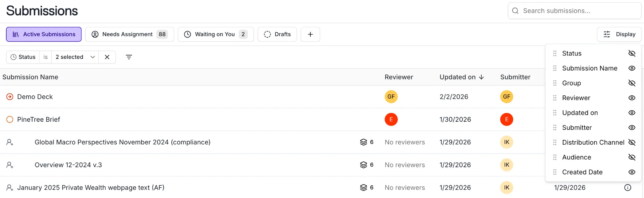Hide the Updated on column
The height and width of the screenshot is (198, 644).
click(632, 113)
